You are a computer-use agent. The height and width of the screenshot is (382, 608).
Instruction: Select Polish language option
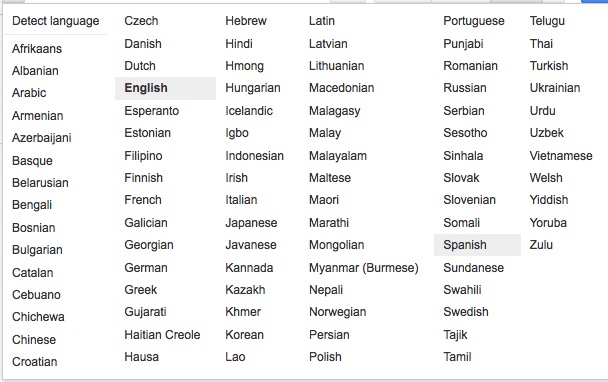(325, 356)
